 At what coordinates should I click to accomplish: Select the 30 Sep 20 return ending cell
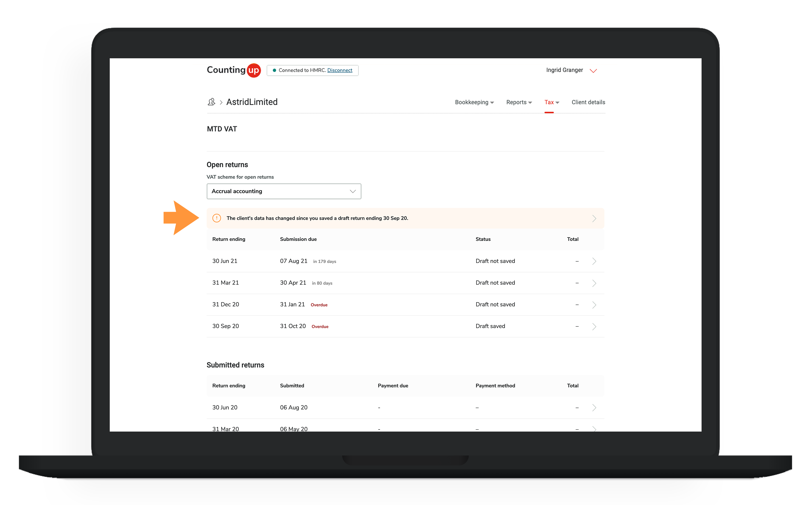225,326
